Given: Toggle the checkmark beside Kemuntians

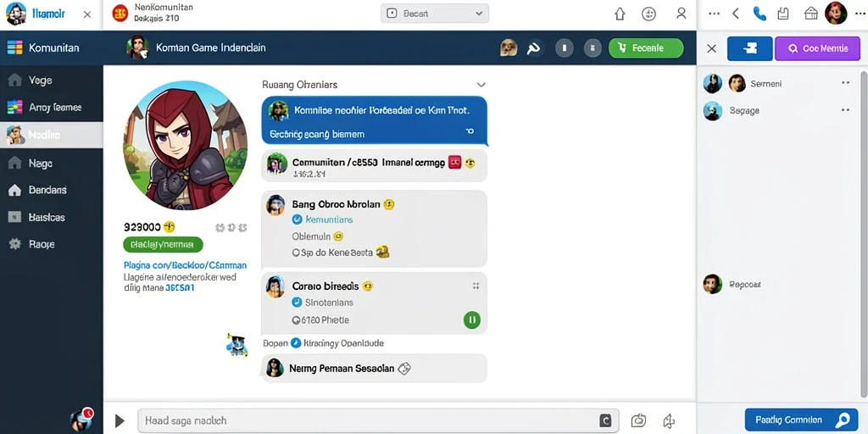Looking at the screenshot, I should coord(297,220).
